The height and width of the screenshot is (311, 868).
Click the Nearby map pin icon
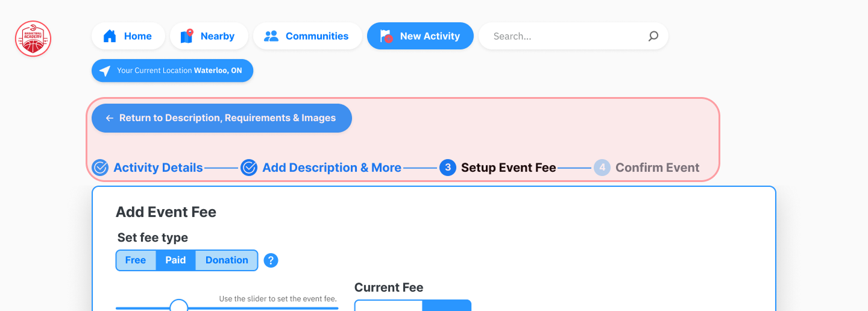point(187,36)
